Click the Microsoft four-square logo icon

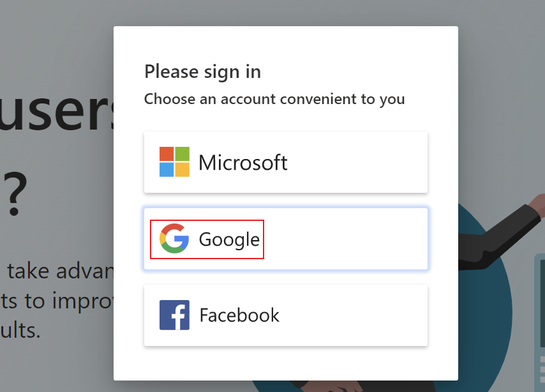click(x=174, y=162)
